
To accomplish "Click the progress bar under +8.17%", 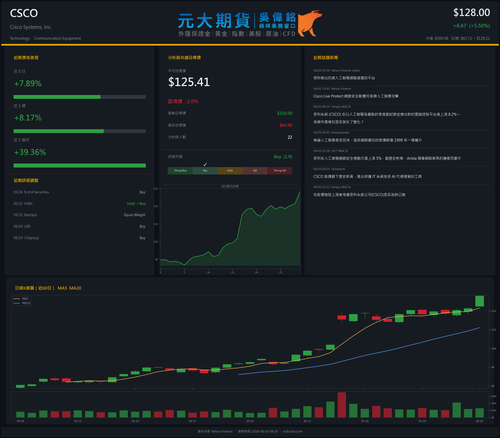I will [80, 131].
